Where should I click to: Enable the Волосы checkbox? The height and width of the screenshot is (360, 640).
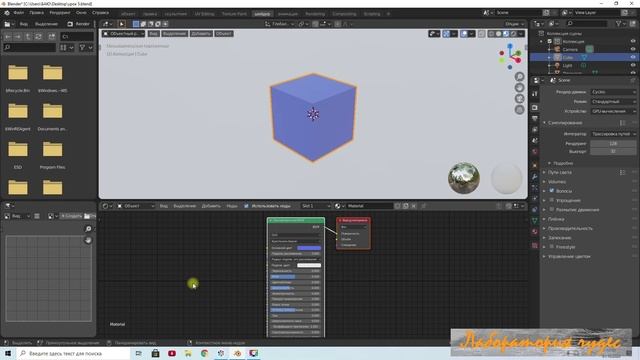(552, 191)
